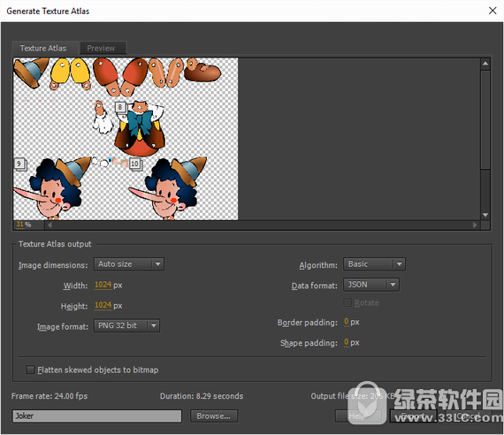Screen dimensions: 504x435
Task: Click the Border padding 0 value
Action: pos(347,322)
